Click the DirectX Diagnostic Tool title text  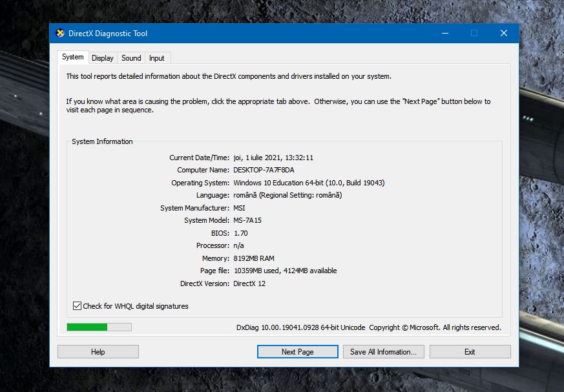click(x=108, y=34)
